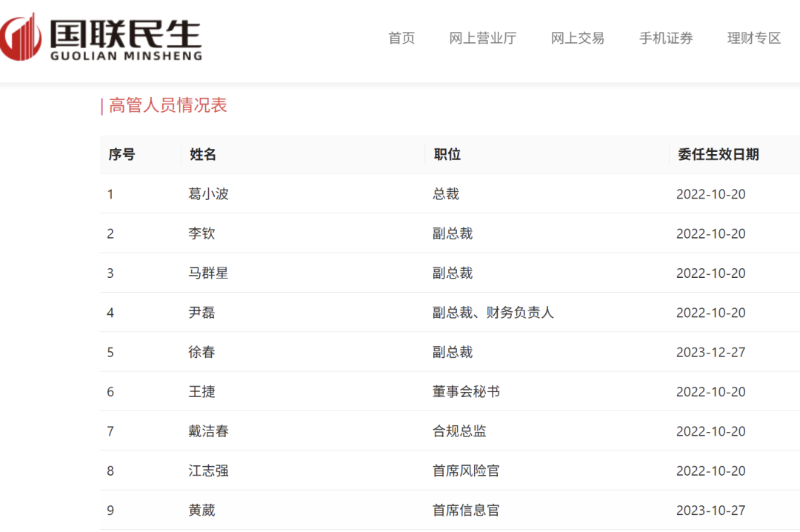Select the name 李钦
Image resolution: width=800 pixels, height=532 pixels.
click(x=201, y=233)
